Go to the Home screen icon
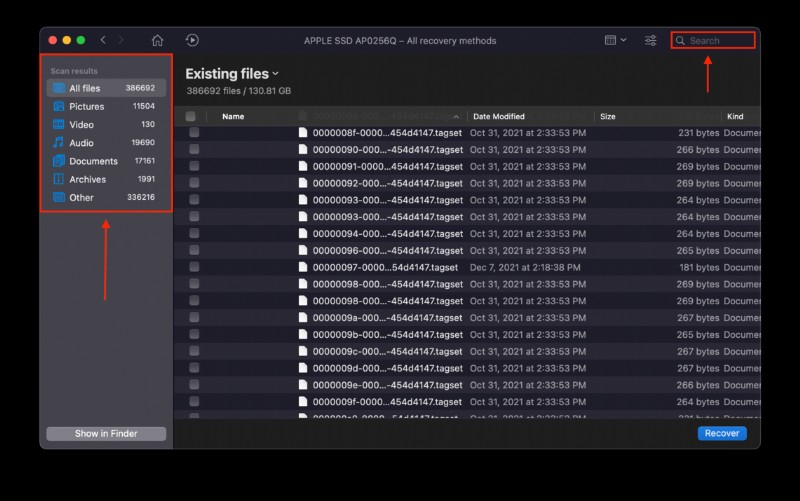The height and width of the screenshot is (501, 800). (157, 40)
